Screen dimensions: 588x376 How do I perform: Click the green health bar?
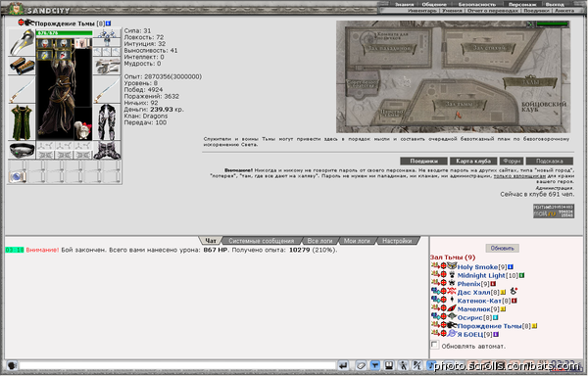64,33
